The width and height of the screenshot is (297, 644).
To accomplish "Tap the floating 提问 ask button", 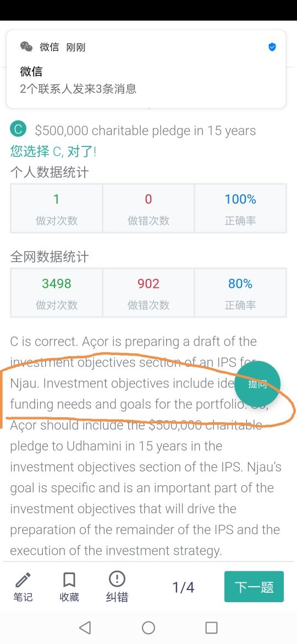I will (x=257, y=384).
